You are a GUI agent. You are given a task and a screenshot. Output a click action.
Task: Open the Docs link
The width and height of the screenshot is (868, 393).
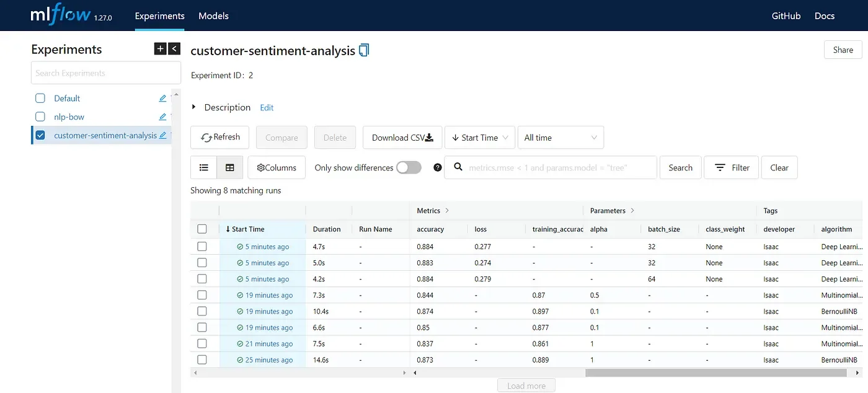click(x=824, y=16)
